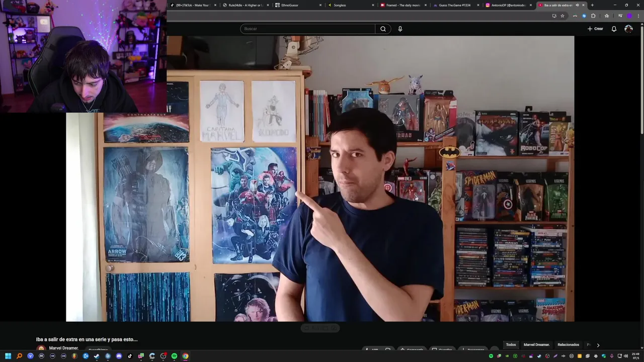
Task: Switch to the Rule34dle browser tab
Action: (245, 5)
